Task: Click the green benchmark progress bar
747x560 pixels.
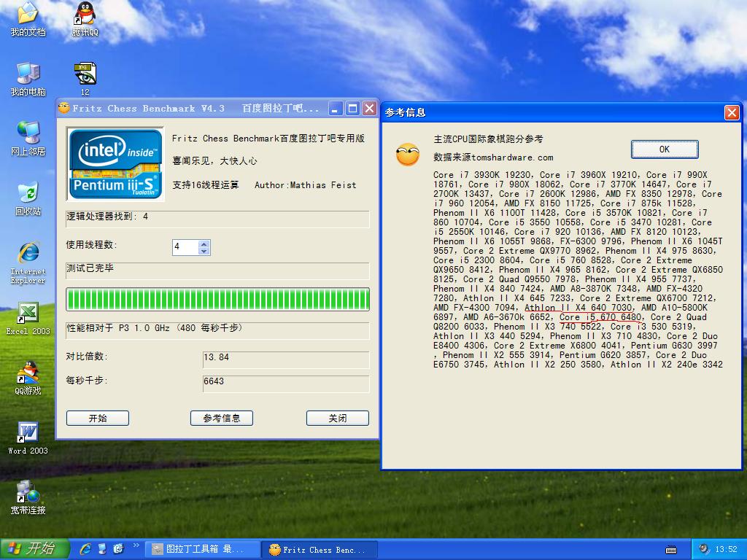Action: [217, 300]
